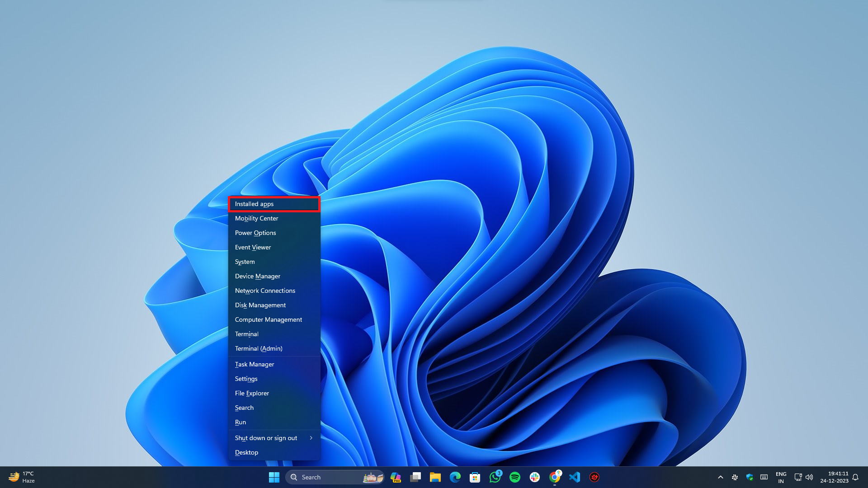Open Microsoft Store taskbar icon
This screenshot has width=868, height=488.
pyautogui.click(x=475, y=477)
